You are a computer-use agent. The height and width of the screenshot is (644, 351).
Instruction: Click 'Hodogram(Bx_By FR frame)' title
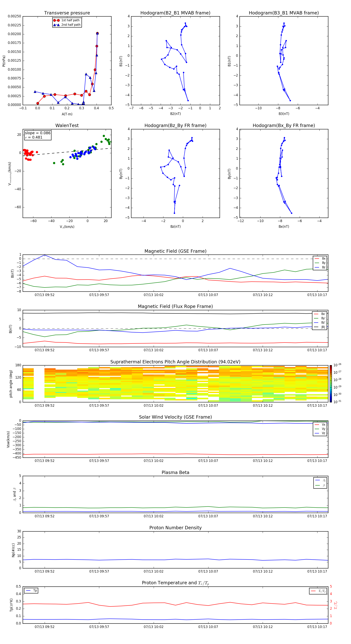[284, 125]
